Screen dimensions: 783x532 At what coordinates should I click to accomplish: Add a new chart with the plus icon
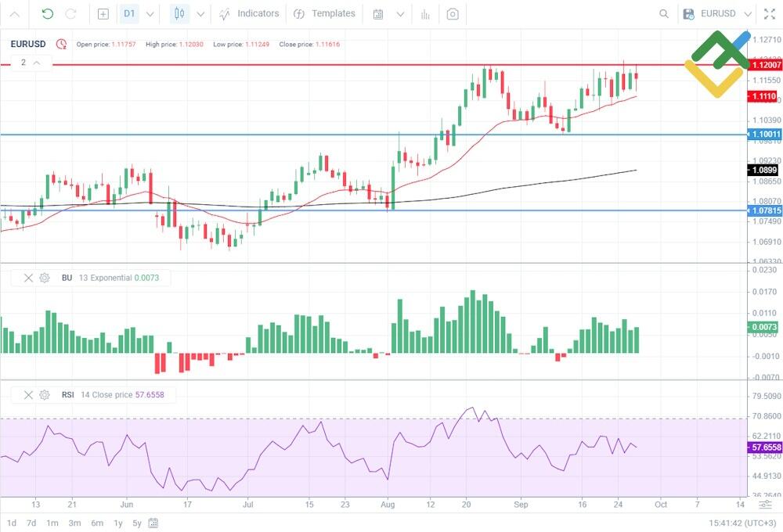click(x=103, y=13)
